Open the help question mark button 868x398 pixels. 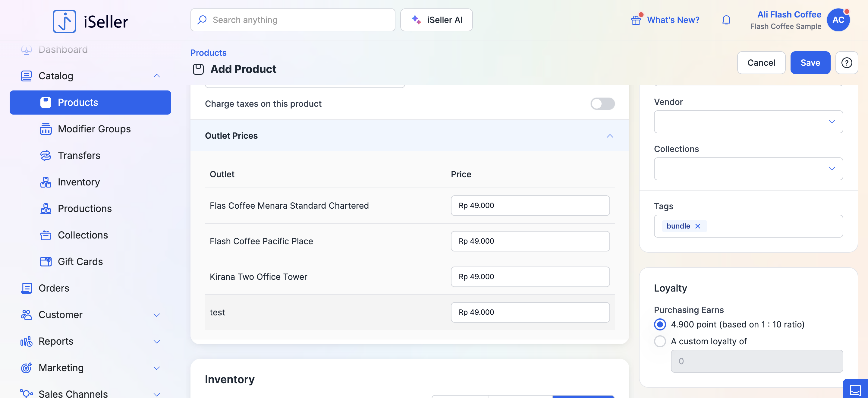[x=846, y=63]
